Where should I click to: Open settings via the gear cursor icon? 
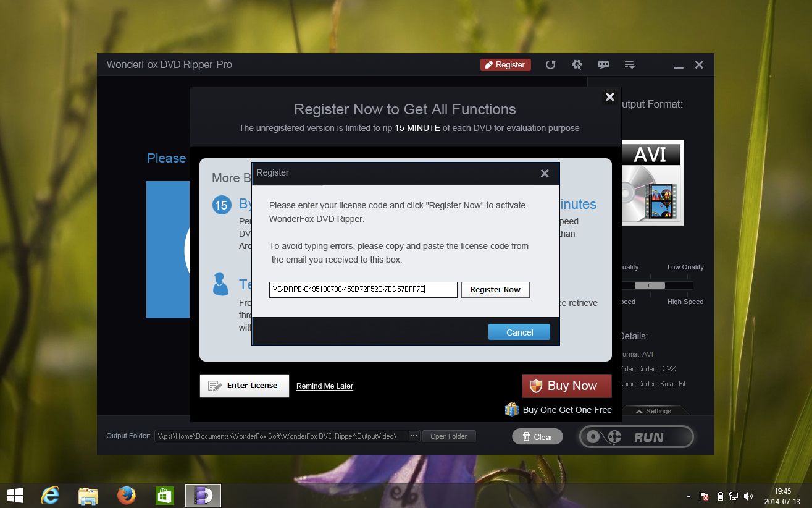pyautogui.click(x=577, y=65)
